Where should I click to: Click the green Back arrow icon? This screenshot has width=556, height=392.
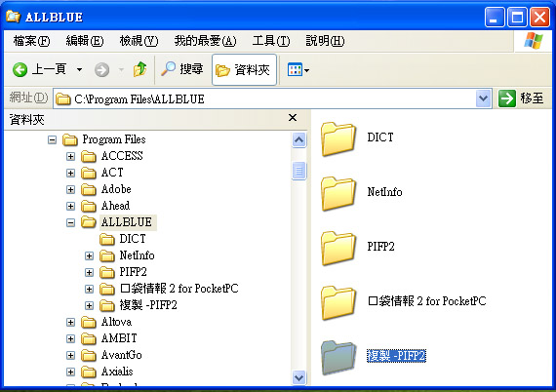click(20, 69)
